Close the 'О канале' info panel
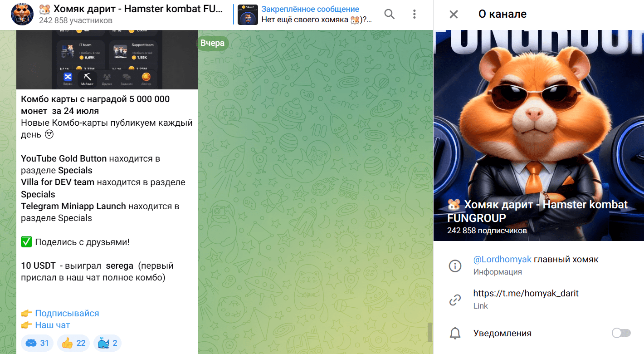This screenshot has height=354, width=644. (x=454, y=14)
